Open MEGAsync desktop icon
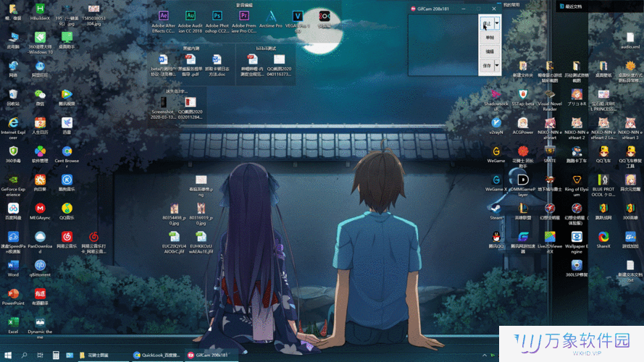This screenshot has width=644, height=362. coord(40,211)
